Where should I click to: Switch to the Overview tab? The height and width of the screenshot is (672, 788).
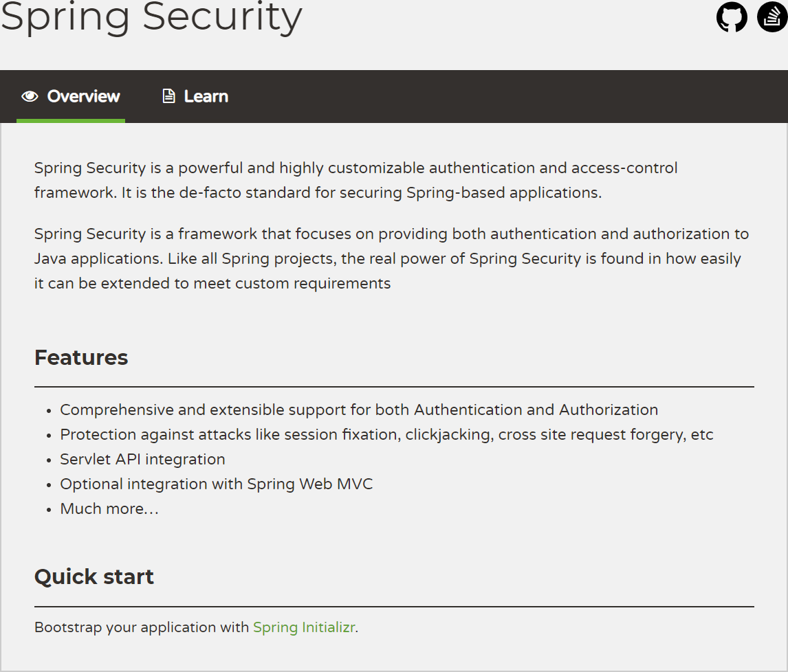coord(83,96)
